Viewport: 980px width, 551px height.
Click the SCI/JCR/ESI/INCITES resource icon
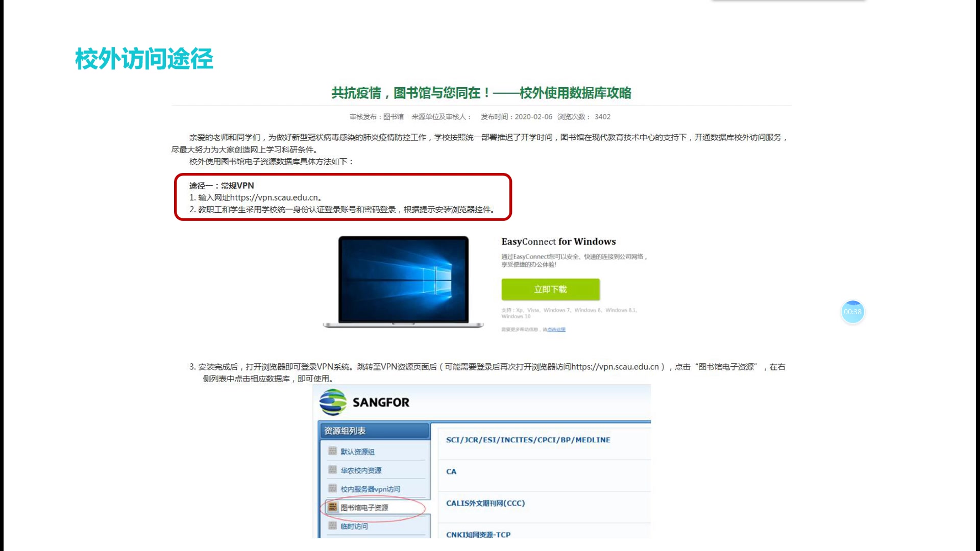tap(528, 439)
